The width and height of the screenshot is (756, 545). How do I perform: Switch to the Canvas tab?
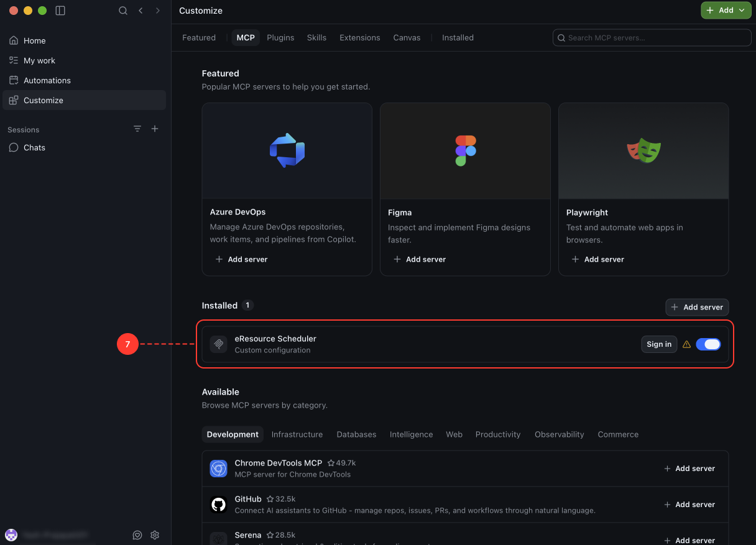(407, 37)
